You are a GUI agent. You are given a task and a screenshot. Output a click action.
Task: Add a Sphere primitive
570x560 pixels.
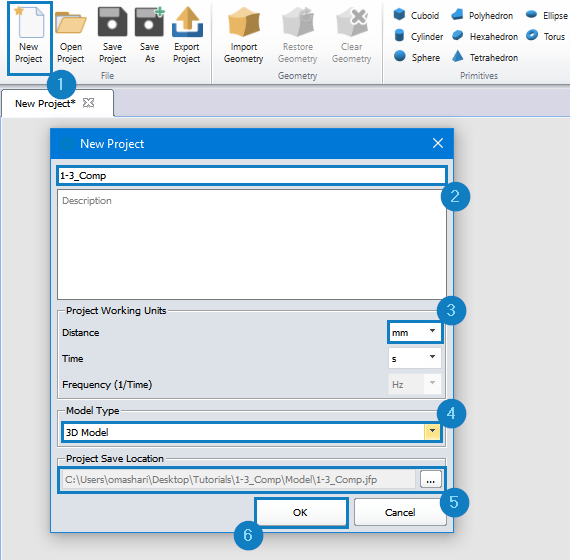coord(417,57)
